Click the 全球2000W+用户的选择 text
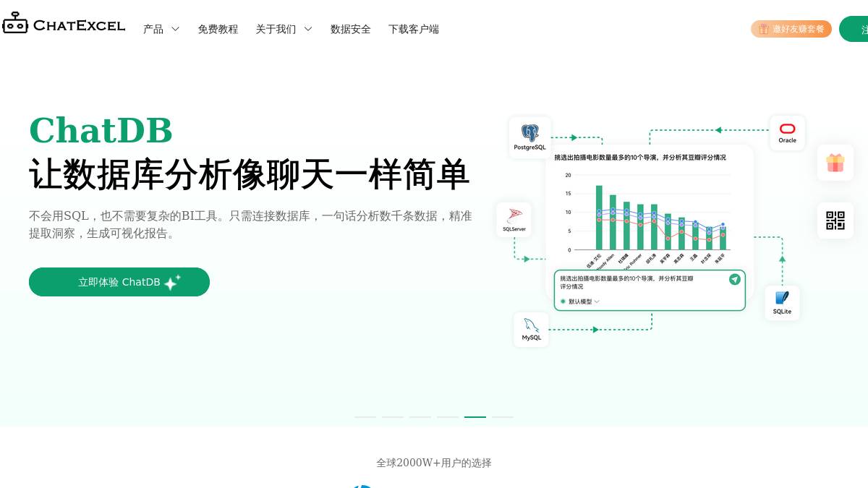The height and width of the screenshot is (488, 868). 434,463
